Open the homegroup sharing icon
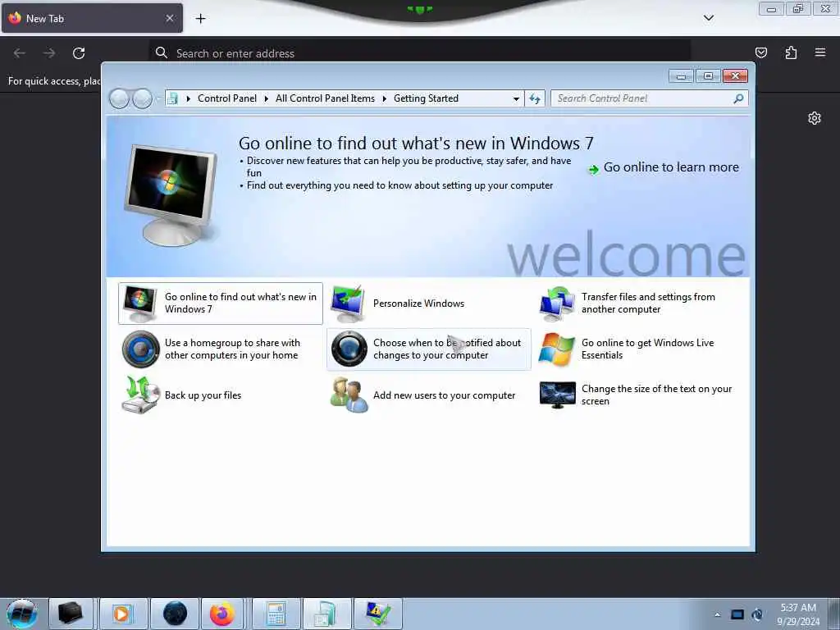The width and height of the screenshot is (840, 630). pos(140,349)
